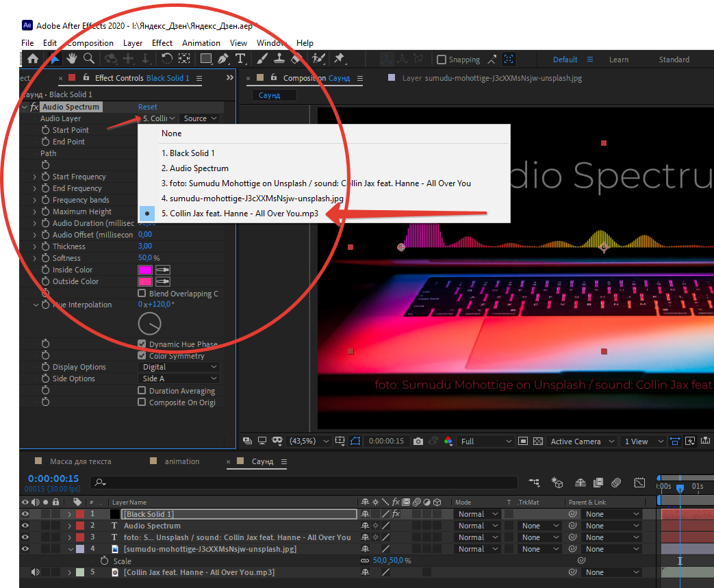
Task: Open composition mini-flowchart in timeline
Action: click(x=534, y=483)
